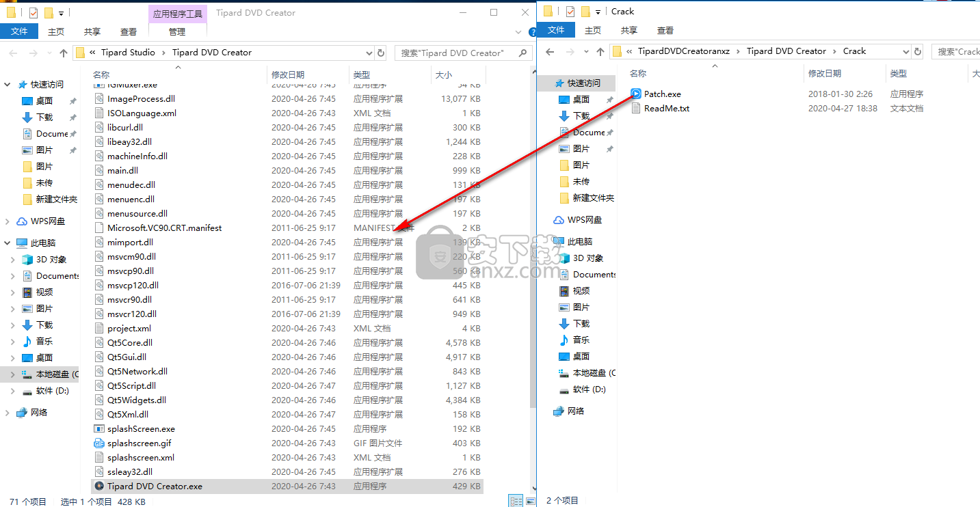Open address history dropdown in left window
The height and width of the screenshot is (507, 980).
click(368, 53)
